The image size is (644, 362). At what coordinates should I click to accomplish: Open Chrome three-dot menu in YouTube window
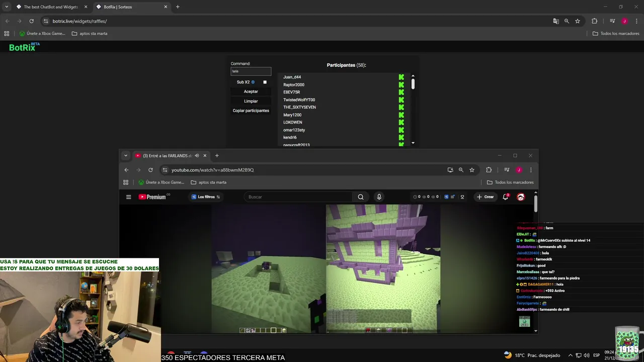pyautogui.click(x=531, y=170)
